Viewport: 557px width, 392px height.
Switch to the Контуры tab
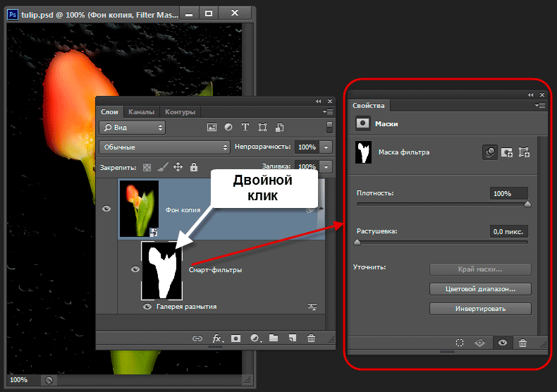(x=180, y=111)
